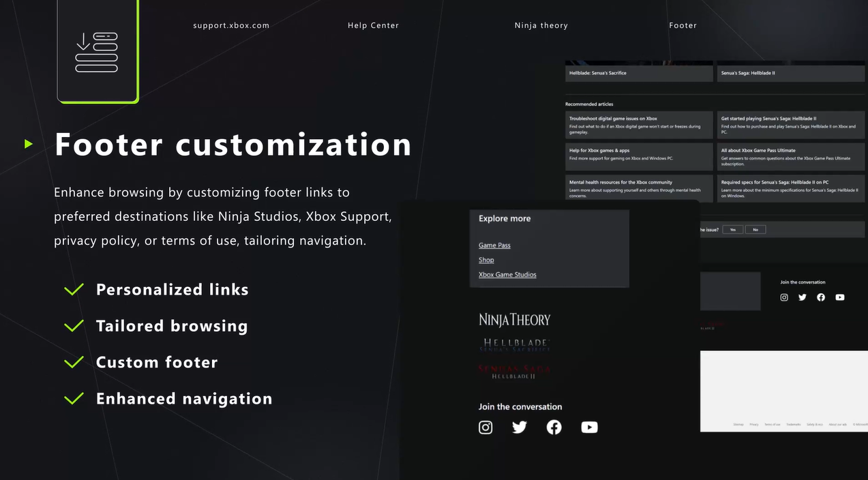Click the footer layout icon in the top-left card

coord(96,52)
